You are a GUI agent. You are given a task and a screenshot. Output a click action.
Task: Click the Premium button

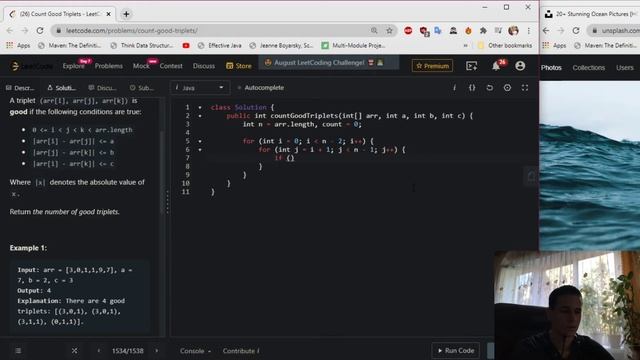[432, 66]
